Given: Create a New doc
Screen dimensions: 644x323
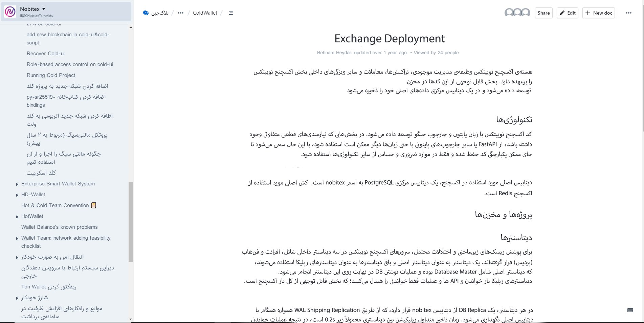Looking at the screenshot, I should [599, 13].
